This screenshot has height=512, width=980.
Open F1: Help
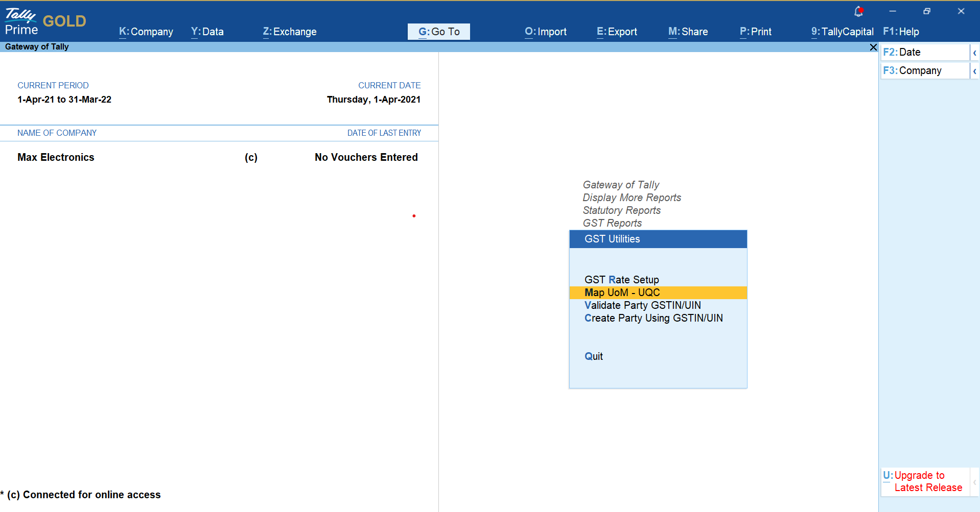901,32
